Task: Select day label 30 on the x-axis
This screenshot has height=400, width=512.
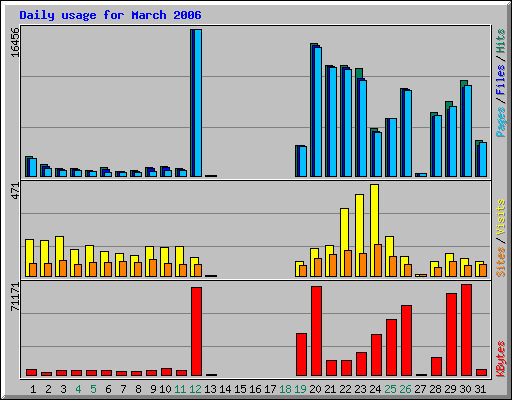Action: click(x=465, y=389)
